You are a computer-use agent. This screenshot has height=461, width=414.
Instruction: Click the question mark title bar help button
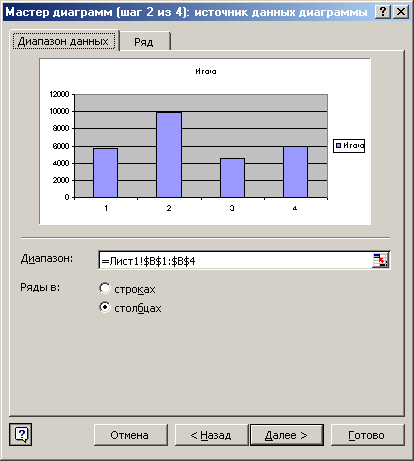click(383, 12)
